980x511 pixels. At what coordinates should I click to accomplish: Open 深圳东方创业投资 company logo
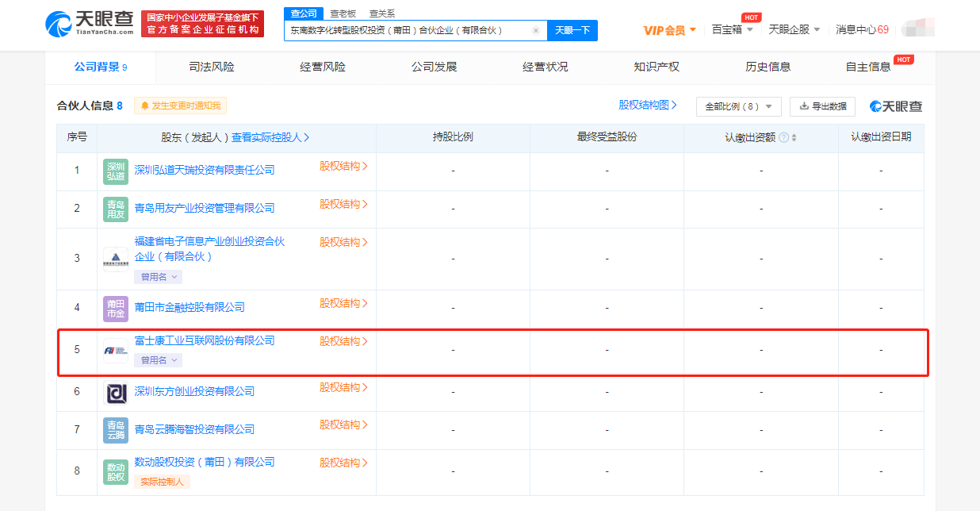pos(116,393)
